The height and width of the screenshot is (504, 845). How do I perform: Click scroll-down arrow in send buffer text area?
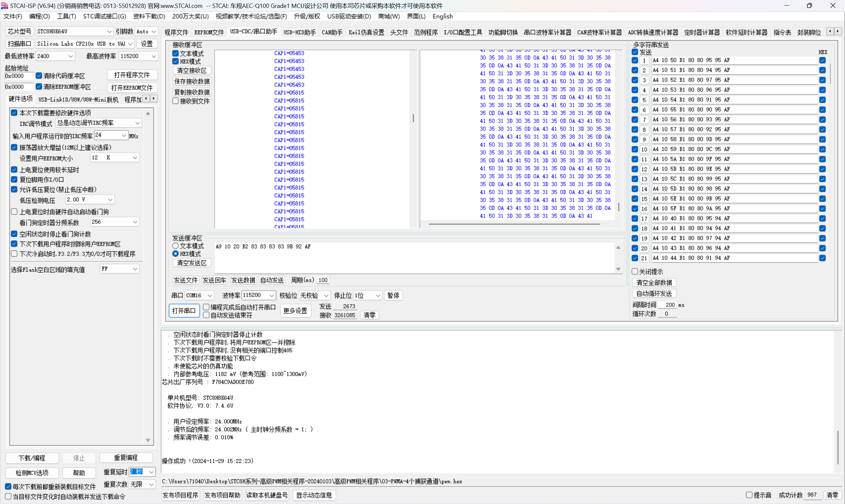click(618, 269)
